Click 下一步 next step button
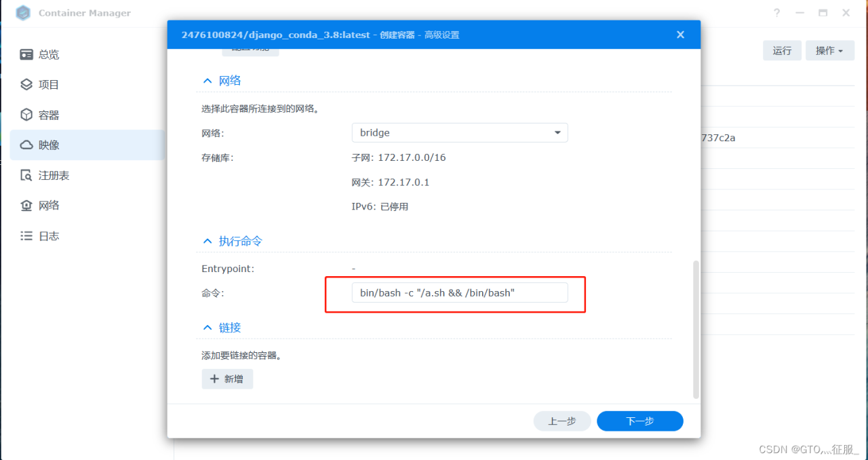The height and width of the screenshot is (460, 868). (x=640, y=421)
